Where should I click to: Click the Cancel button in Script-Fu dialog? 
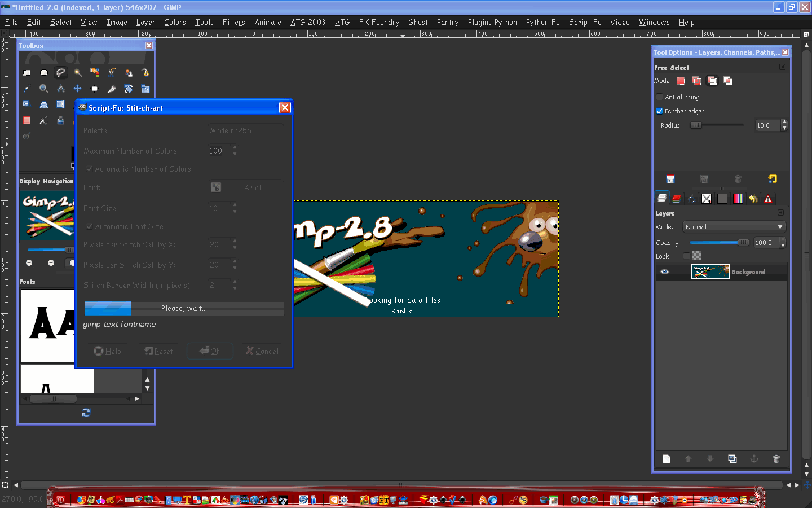(x=262, y=351)
